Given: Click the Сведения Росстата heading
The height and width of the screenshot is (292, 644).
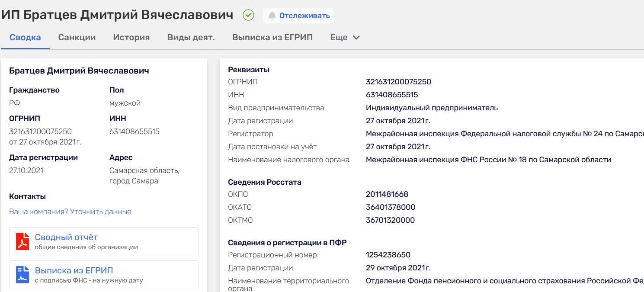Looking at the screenshot, I should click(265, 182).
